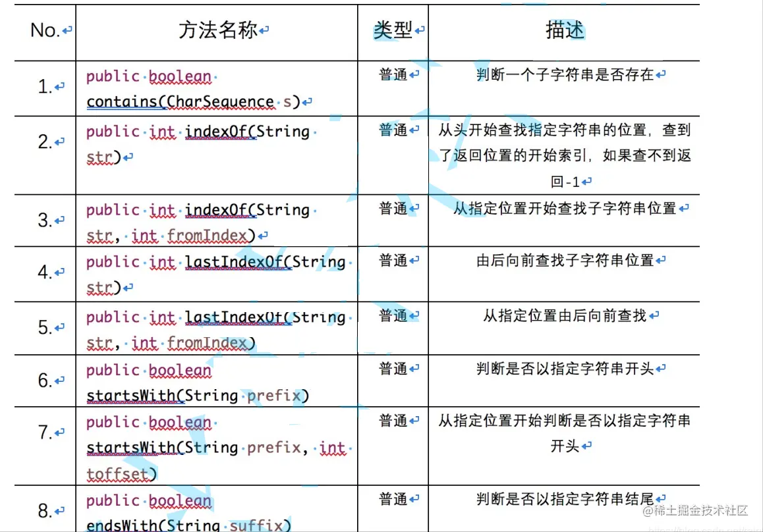Click 'str)' text in row 4
763x532 pixels.
point(103,288)
